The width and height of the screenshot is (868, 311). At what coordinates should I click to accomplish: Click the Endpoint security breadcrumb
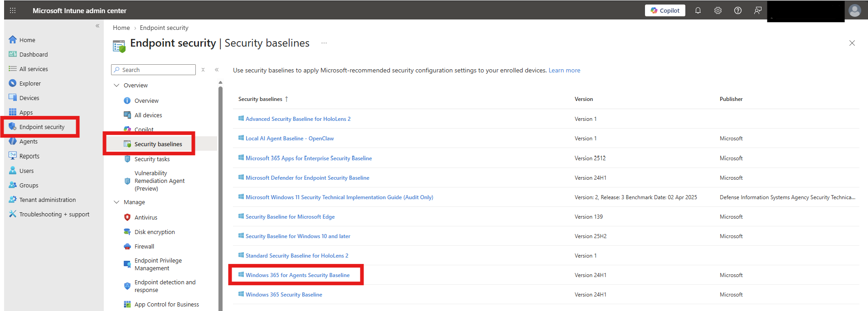(x=164, y=28)
